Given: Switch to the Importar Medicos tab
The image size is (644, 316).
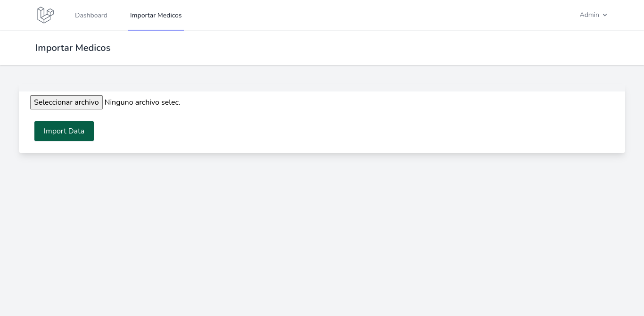Looking at the screenshot, I should (156, 15).
